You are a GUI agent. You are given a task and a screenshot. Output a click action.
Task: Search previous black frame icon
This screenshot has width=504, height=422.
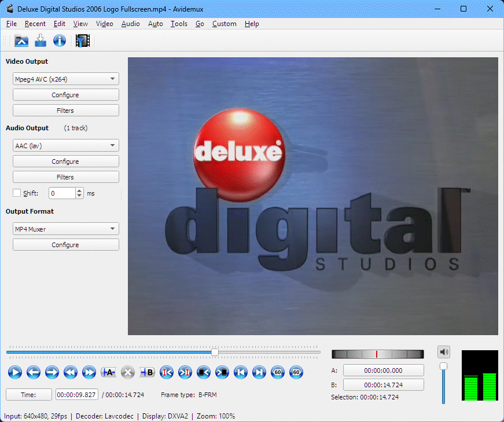(204, 372)
